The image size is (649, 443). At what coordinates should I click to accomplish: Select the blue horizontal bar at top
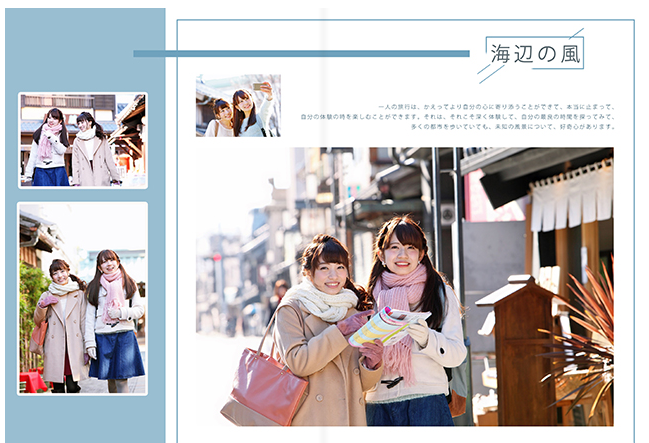pyautogui.click(x=300, y=54)
